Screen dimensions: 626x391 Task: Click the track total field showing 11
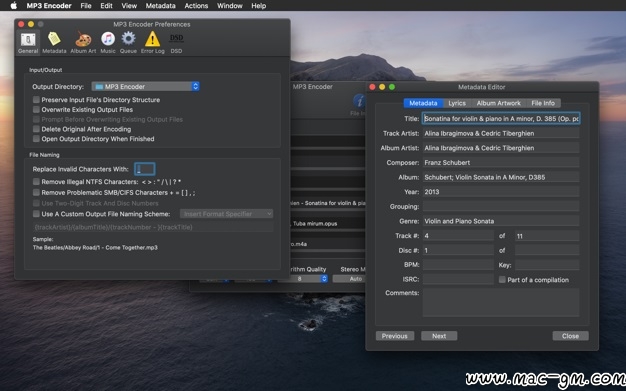click(x=547, y=236)
